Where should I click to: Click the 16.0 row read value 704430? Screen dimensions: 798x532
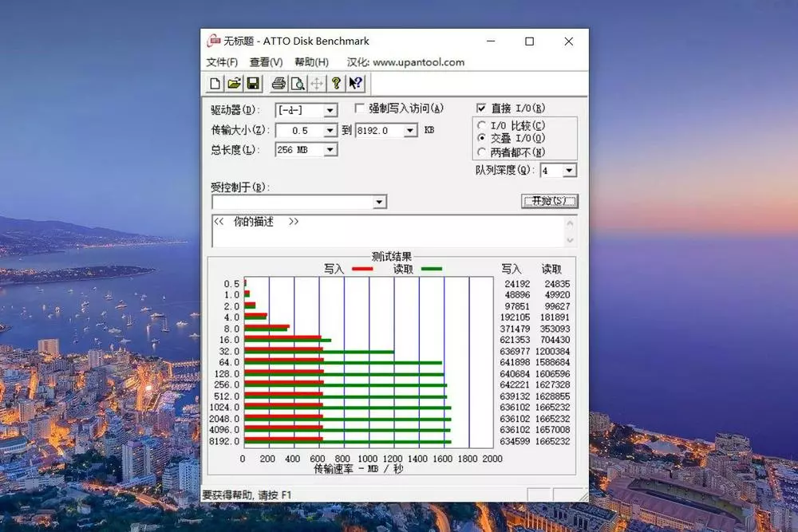(555, 340)
